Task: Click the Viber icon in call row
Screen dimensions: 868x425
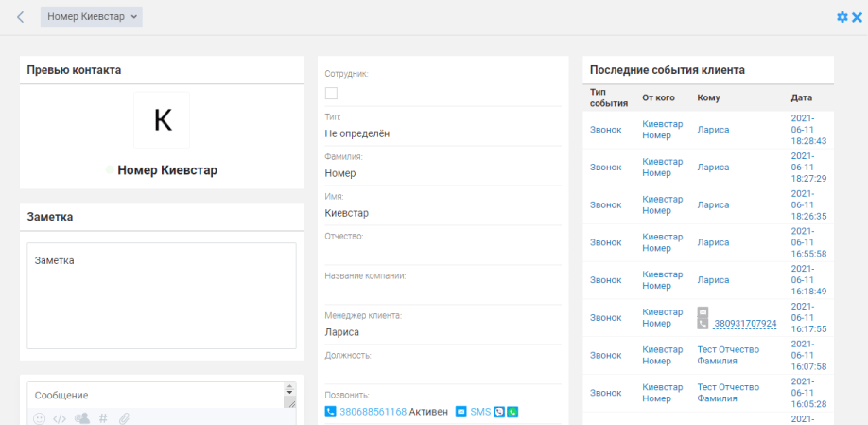Action: click(x=499, y=412)
